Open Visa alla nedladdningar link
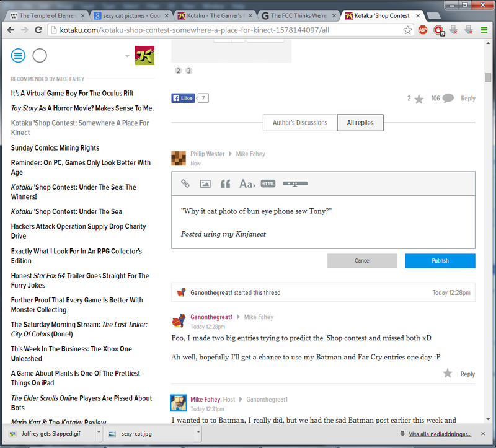Viewport: 496px width, 448px height. (440, 434)
